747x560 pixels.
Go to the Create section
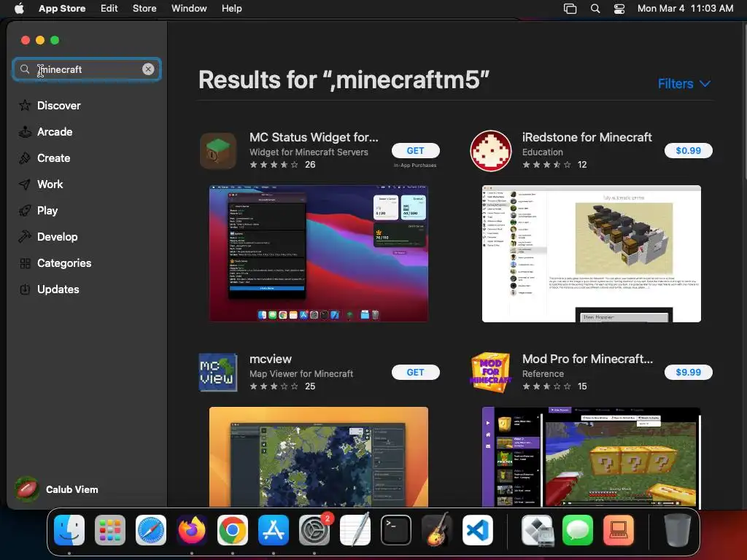pyautogui.click(x=53, y=158)
